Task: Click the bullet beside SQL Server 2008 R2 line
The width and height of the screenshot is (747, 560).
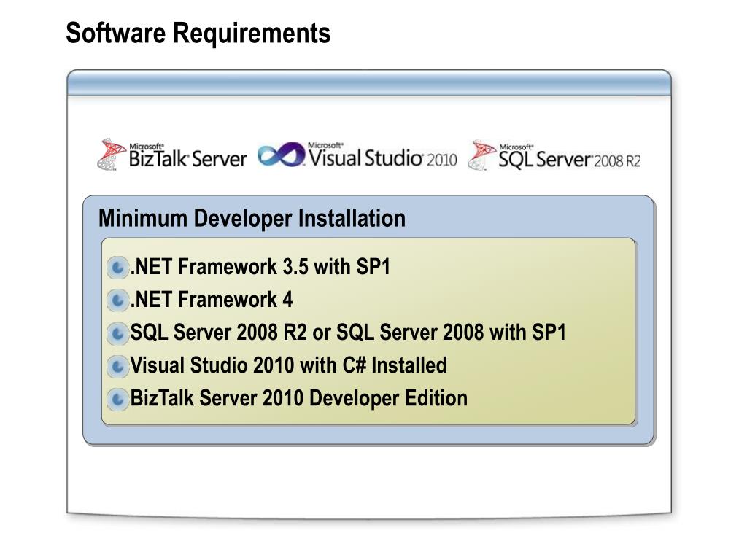Action: click(117, 332)
